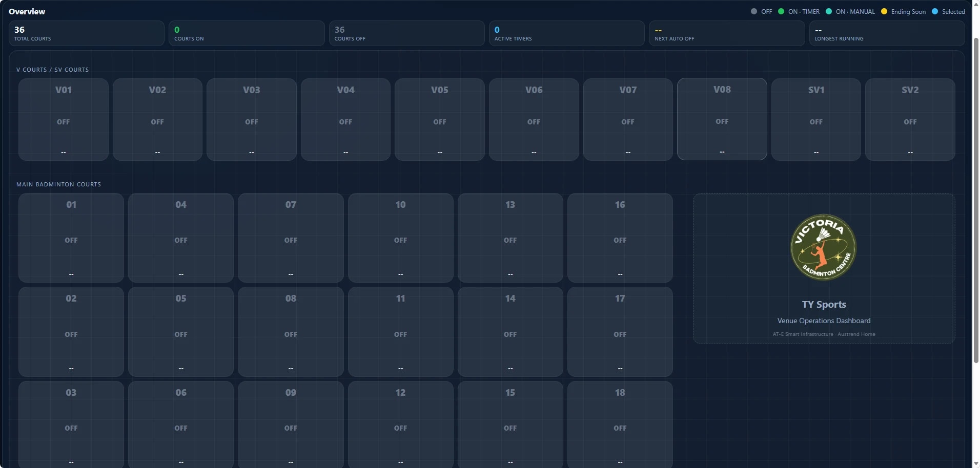This screenshot has height=468, width=980.
Task: Pick main badminton court 13
Action: 510,238
